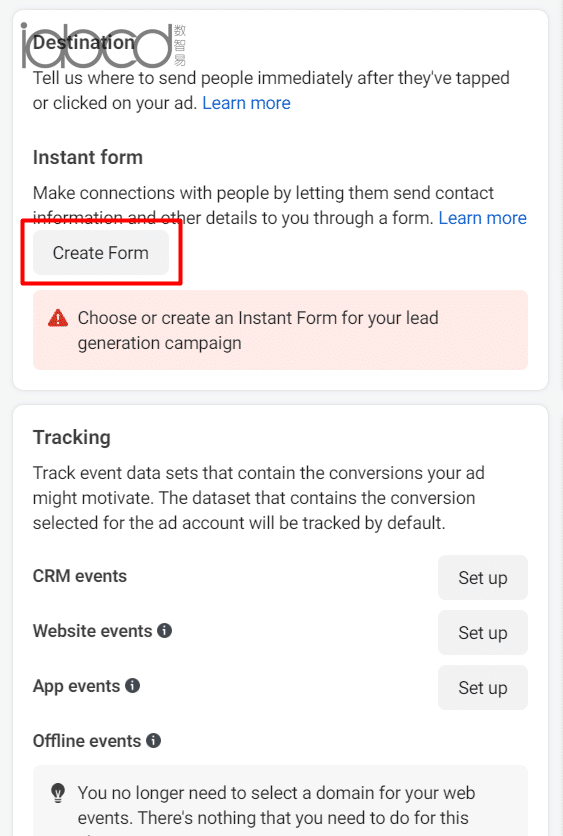Select the Offline events label
Viewport: 563px width, 836px height.
(87, 741)
